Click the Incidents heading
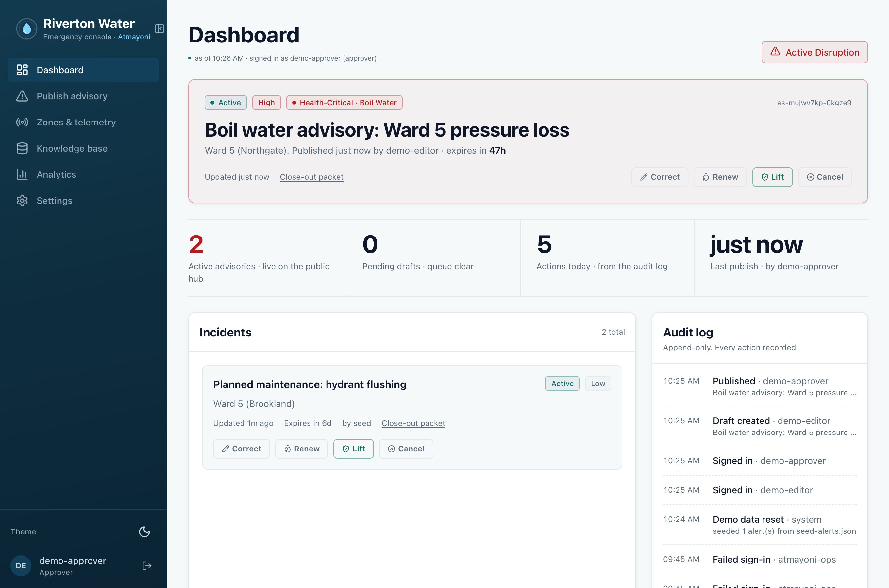The width and height of the screenshot is (889, 588). 226,332
